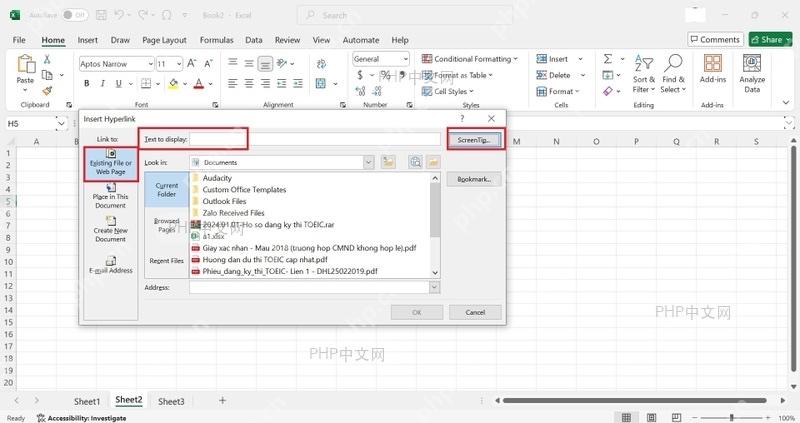Switch to the Automate tab
The height and width of the screenshot is (423, 800).
pos(361,40)
